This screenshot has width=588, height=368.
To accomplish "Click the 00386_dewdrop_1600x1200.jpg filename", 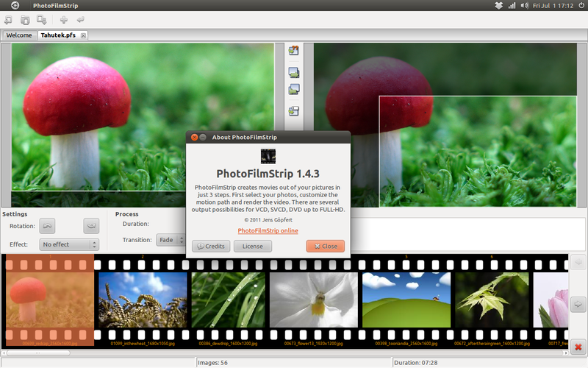I will click(x=229, y=344).
